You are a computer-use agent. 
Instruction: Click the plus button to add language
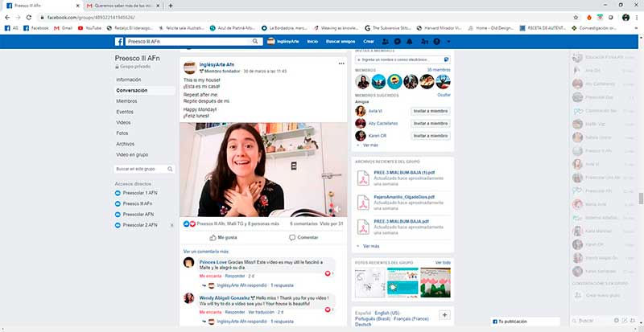tap(445, 315)
